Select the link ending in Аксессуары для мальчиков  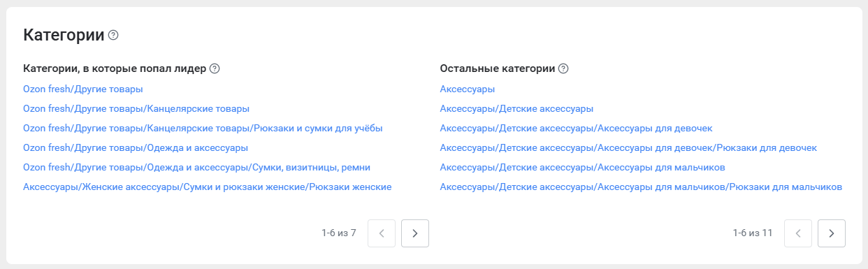583,167
